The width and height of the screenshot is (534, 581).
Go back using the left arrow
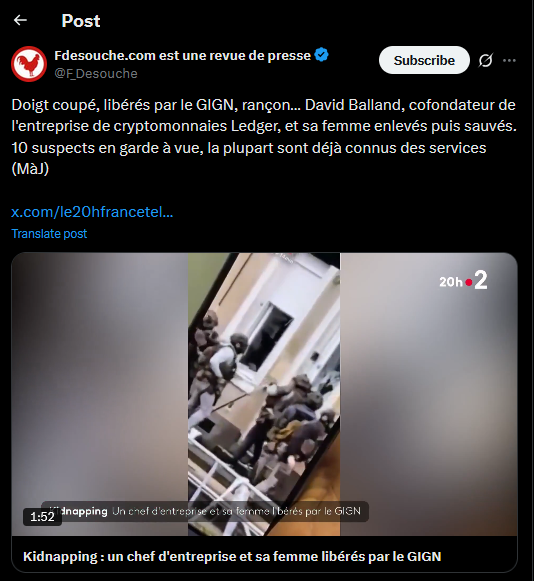20,20
